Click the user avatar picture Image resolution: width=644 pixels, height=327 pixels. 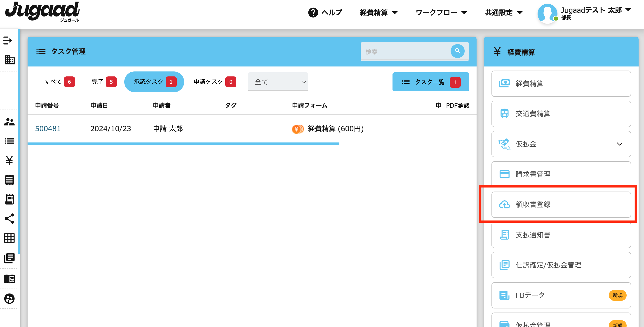[547, 14]
